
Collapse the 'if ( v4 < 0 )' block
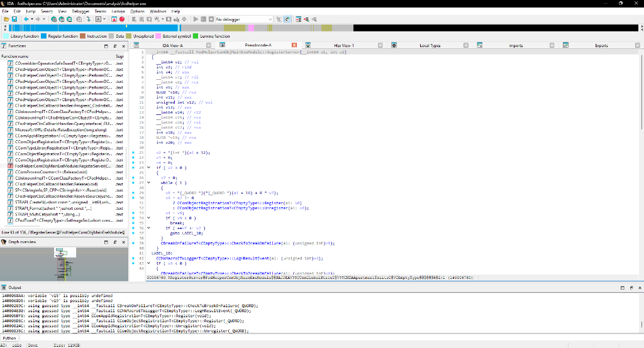148,263
